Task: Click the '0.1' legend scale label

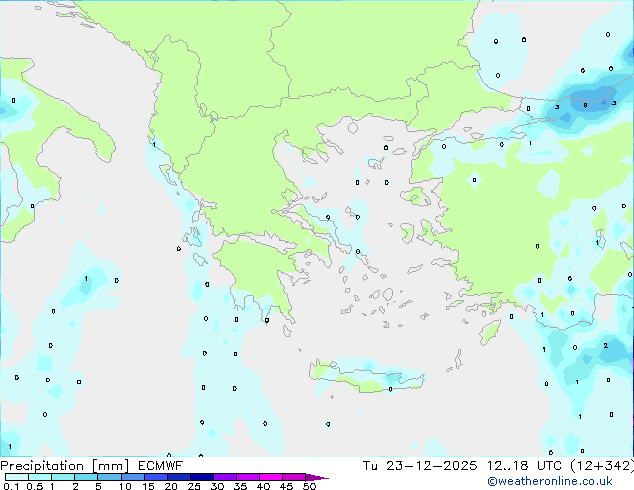Action: pos(11,486)
